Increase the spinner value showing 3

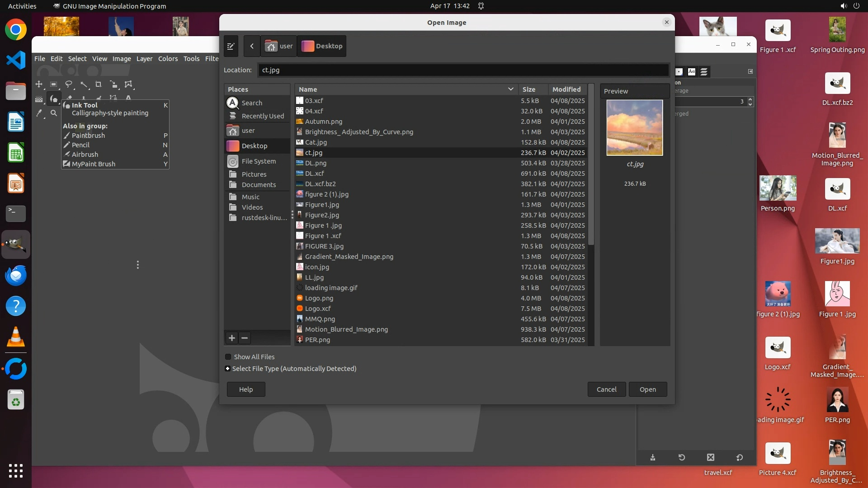pyautogui.click(x=750, y=99)
